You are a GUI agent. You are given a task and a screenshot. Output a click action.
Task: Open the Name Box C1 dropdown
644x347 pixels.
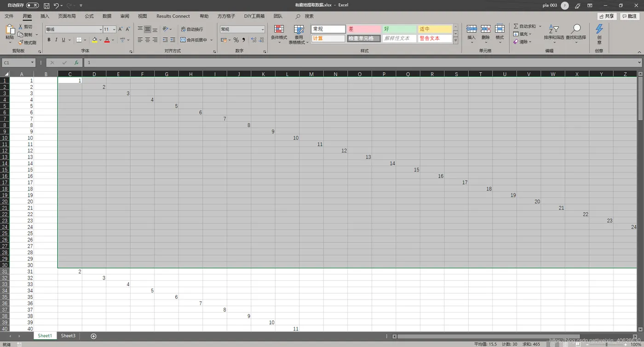[33, 63]
